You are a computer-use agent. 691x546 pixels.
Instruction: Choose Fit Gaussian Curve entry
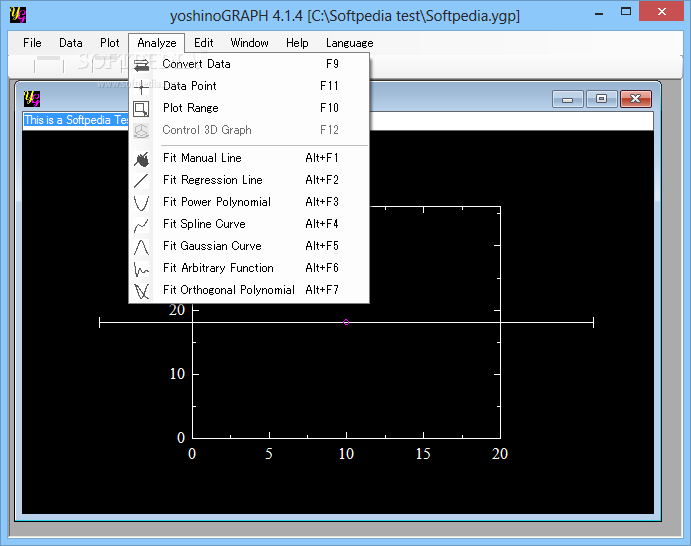[249, 246]
